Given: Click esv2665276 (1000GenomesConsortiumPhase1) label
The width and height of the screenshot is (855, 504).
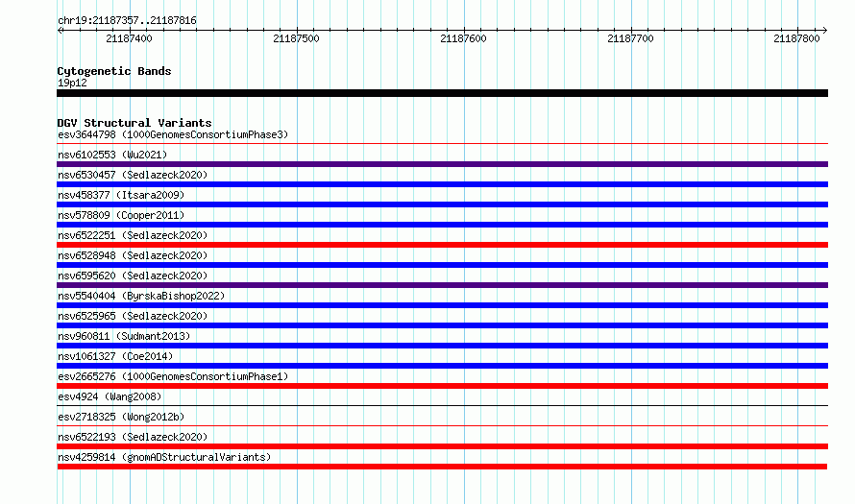Looking at the screenshot, I should (173, 376).
